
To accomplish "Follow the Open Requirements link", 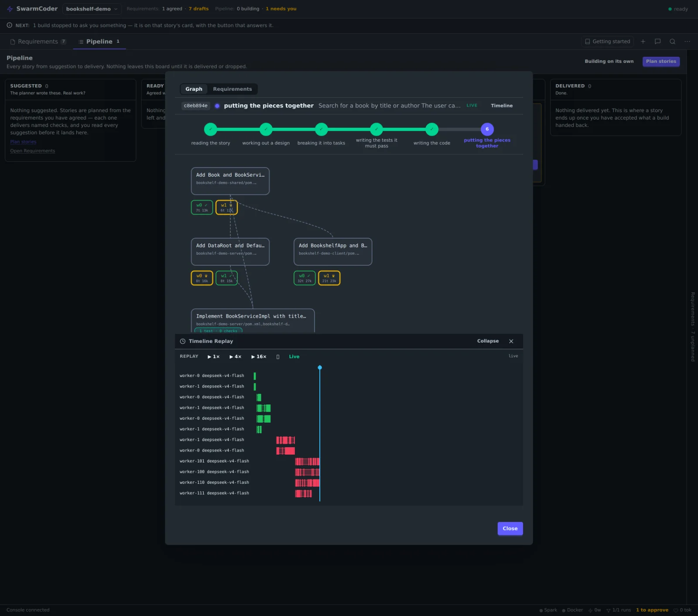I will click(x=33, y=151).
